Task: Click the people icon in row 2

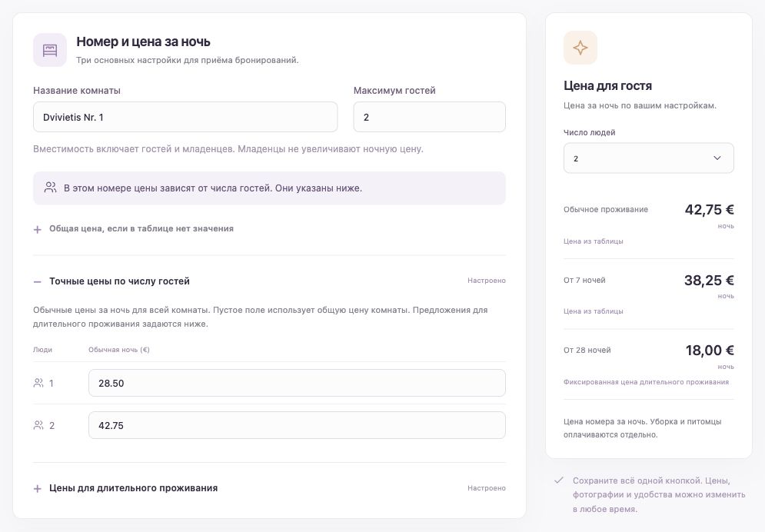Action: click(x=38, y=425)
